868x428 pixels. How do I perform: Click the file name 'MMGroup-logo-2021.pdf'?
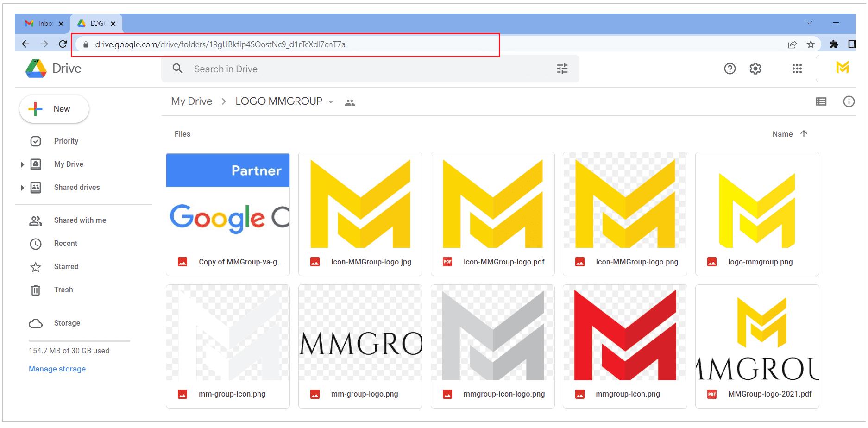pos(770,394)
